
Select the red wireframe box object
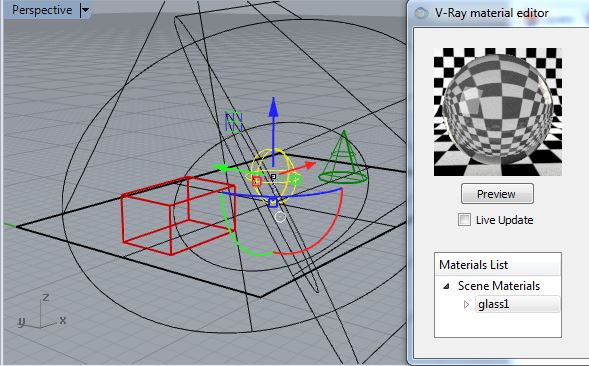[x=178, y=215]
